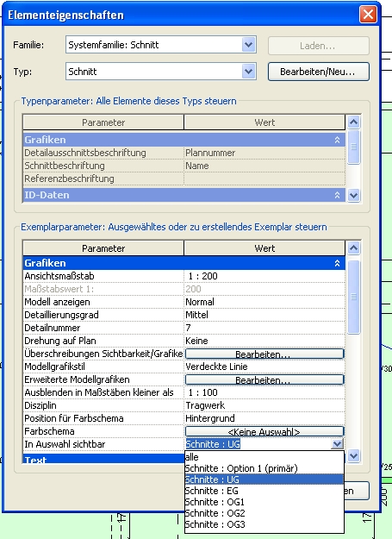
Task: Select 'Schnitte : OG2' option
Action: coord(264,513)
